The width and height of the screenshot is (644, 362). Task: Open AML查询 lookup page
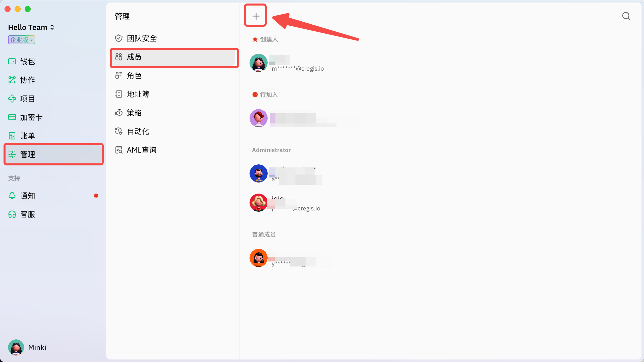tap(141, 150)
